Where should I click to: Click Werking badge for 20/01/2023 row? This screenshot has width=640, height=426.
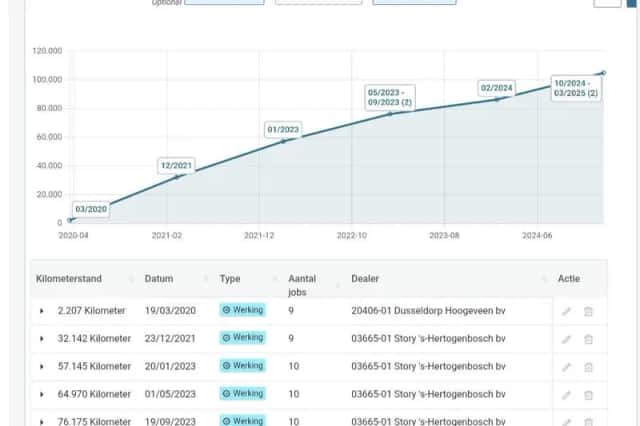(243, 366)
